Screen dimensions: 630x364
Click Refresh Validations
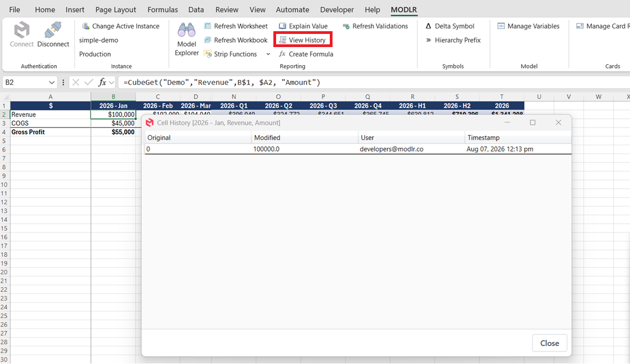coord(375,26)
